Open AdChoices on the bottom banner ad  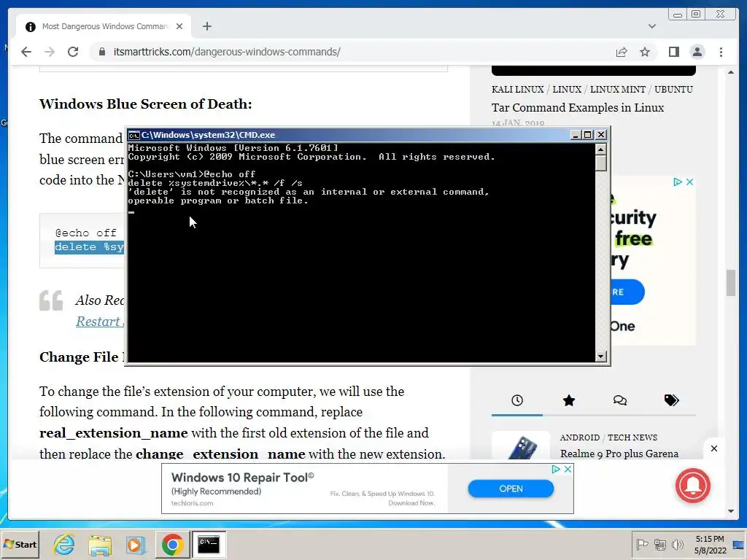tap(555, 470)
